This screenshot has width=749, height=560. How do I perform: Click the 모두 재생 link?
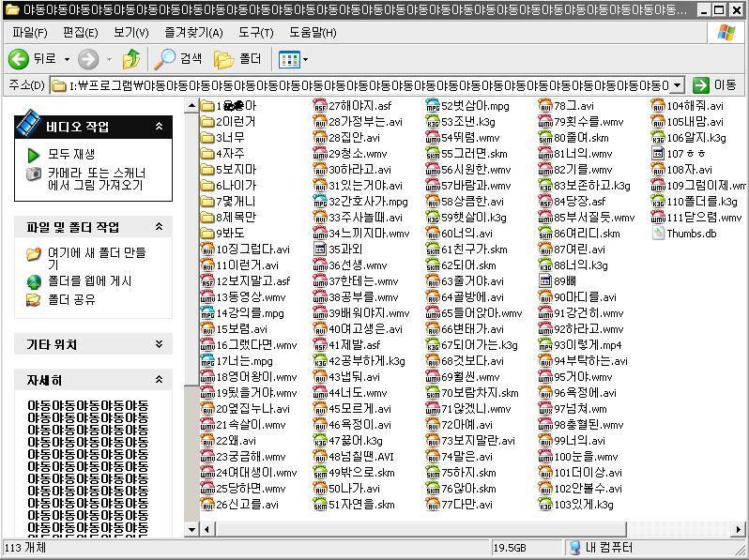(x=71, y=154)
